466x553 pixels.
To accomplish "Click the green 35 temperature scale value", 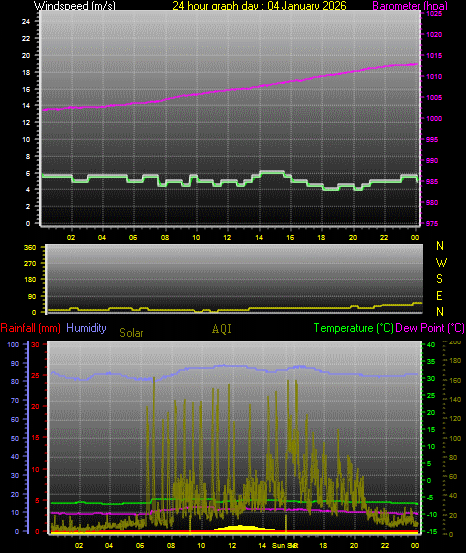I will pos(431,362).
